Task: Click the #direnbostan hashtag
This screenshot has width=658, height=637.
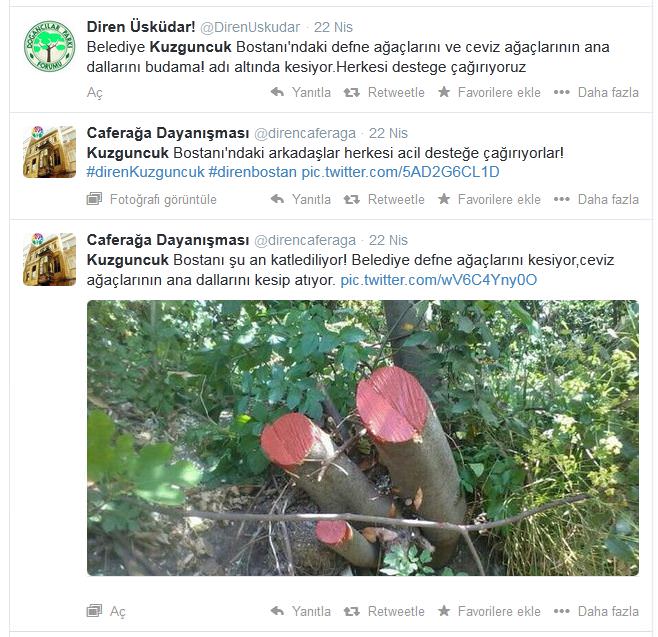Action: pos(253,172)
